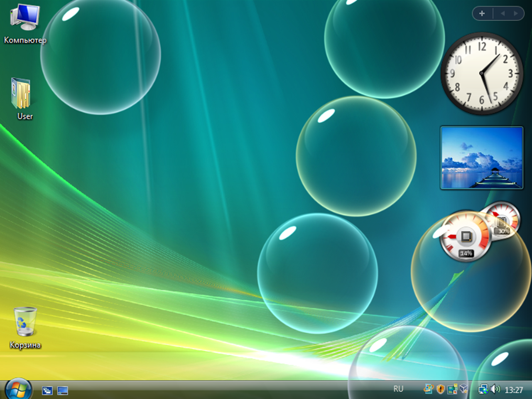The width and height of the screenshot is (532, 399).
Task: Click the volume speaker tray icon
Action: pos(495,389)
